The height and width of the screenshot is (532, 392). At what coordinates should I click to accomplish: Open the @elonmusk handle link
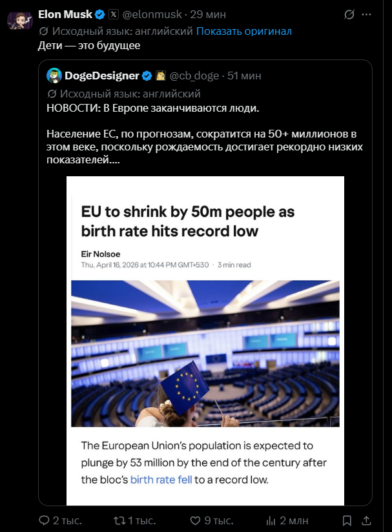click(153, 14)
